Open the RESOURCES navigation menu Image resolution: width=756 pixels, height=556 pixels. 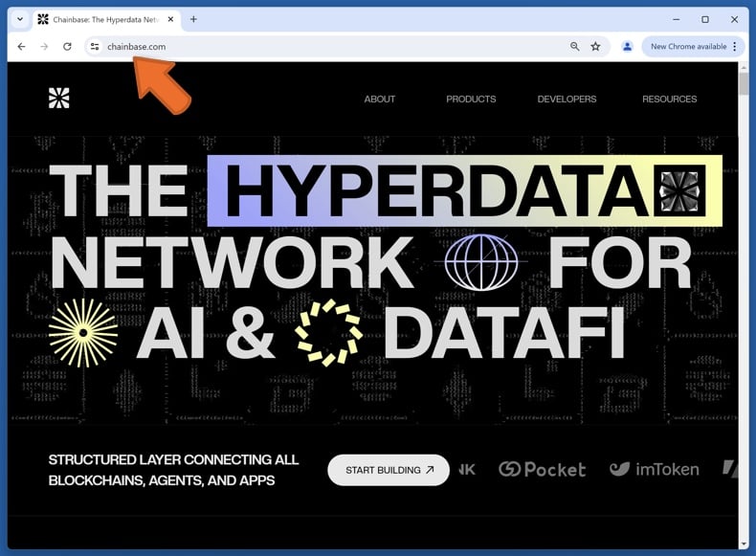669,99
